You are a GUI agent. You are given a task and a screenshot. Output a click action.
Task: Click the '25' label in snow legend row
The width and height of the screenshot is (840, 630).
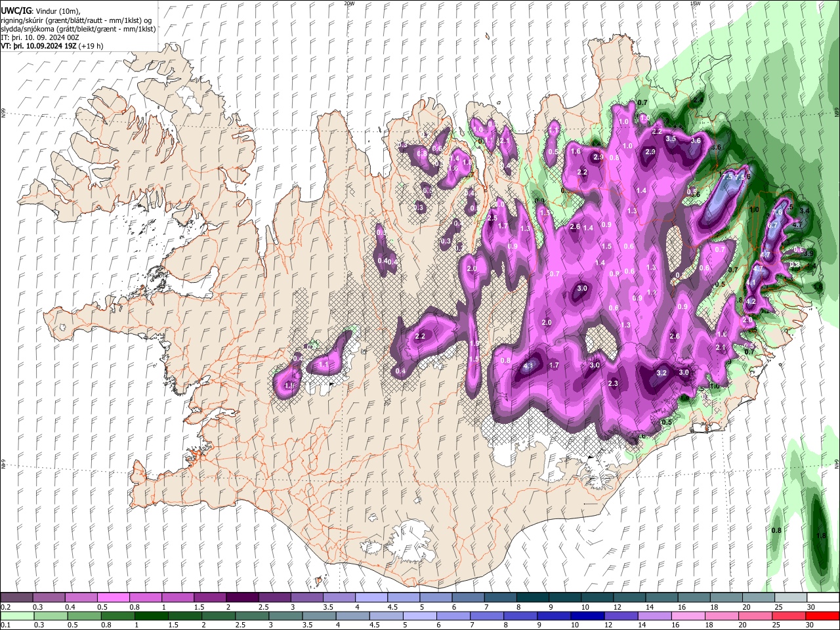pyautogui.click(x=779, y=607)
